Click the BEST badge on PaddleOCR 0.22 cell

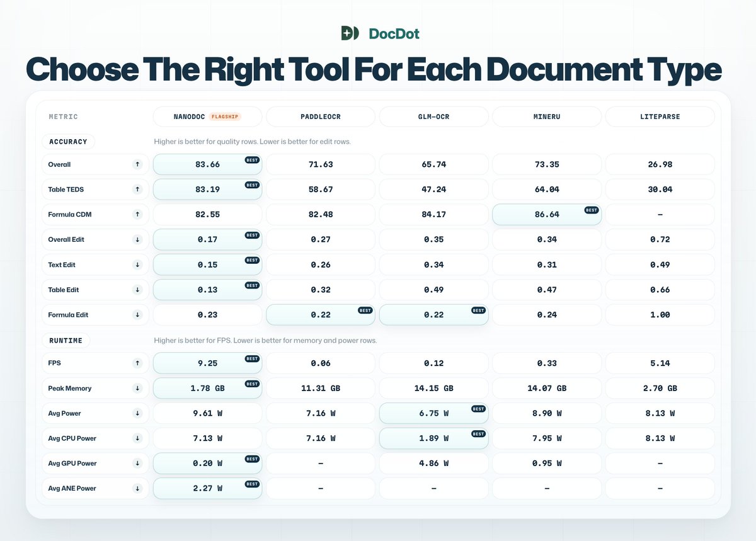coord(365,310)
